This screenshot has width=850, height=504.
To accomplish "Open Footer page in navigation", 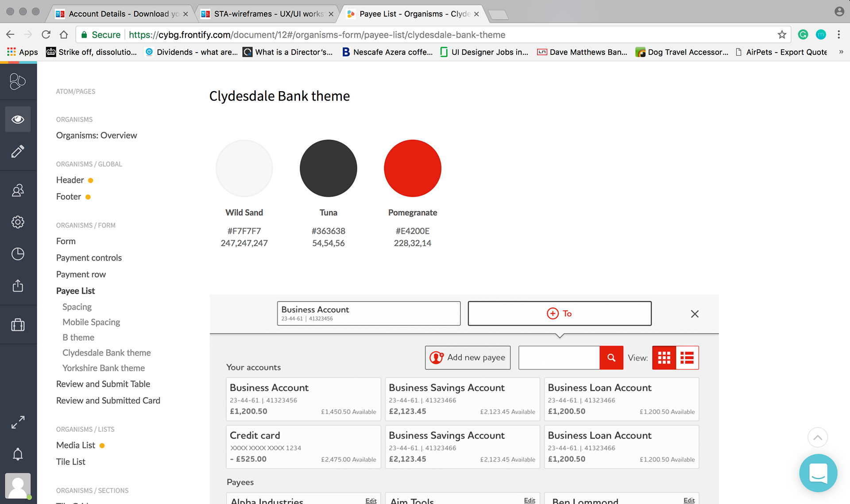I will [69, 196].
